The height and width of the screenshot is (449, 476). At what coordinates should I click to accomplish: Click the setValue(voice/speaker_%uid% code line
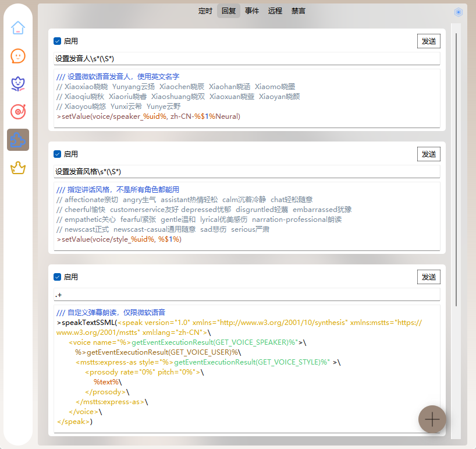[148, 116]
